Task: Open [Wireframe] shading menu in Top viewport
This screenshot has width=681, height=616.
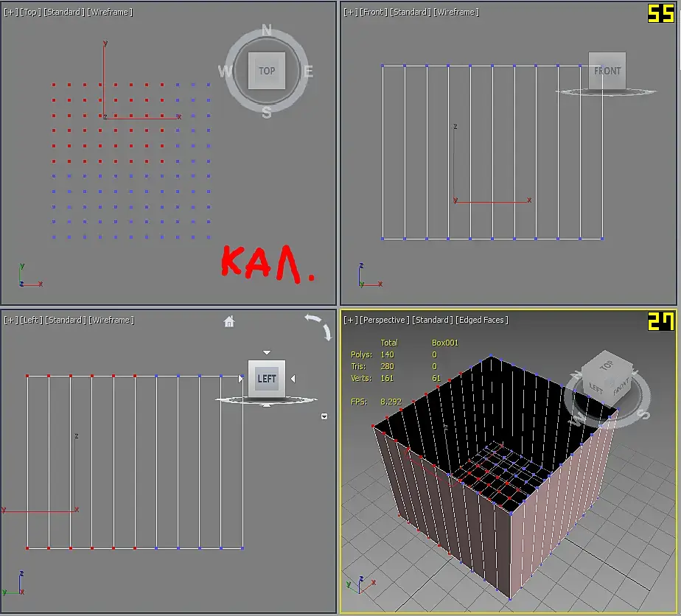Action: pyautogui.click(x=110, y=12)
